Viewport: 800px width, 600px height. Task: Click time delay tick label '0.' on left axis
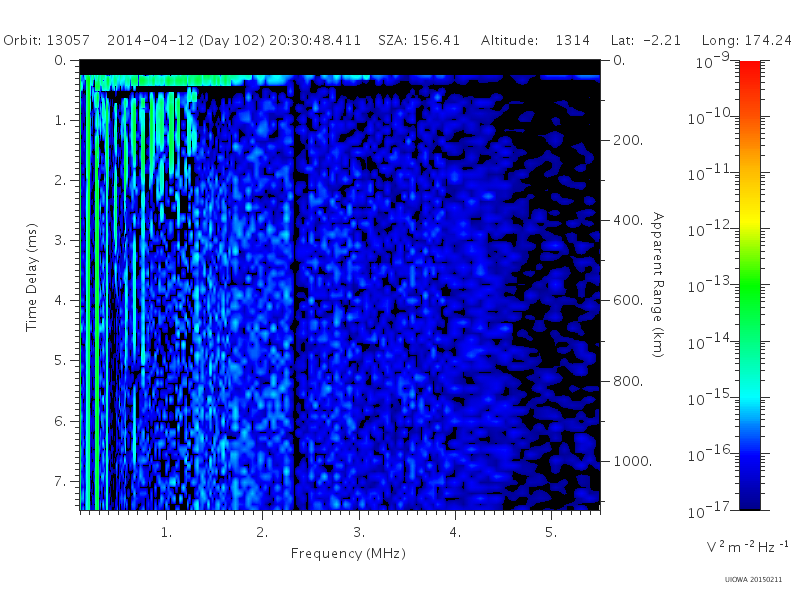click(60, 60)
